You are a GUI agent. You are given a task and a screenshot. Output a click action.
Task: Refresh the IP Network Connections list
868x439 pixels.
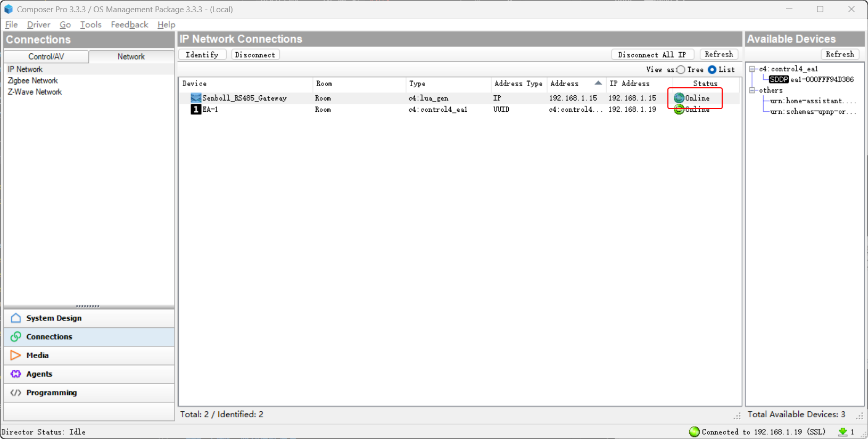tap(719, 54)
